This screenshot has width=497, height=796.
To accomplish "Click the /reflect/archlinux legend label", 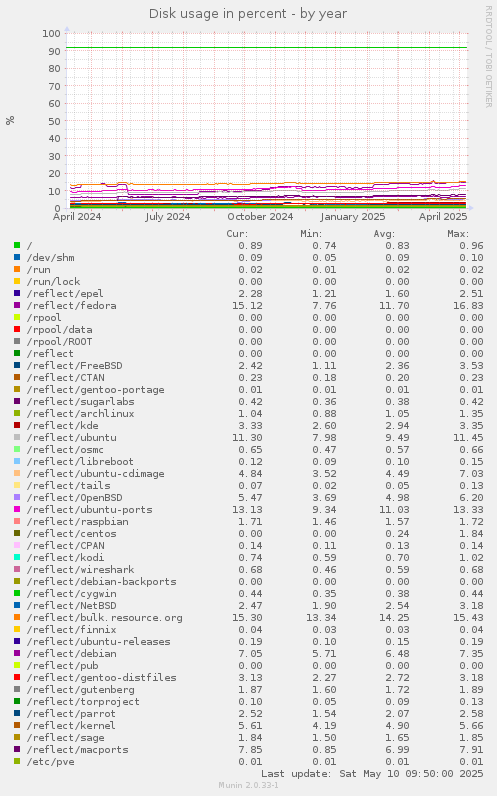I will click(81, 414).
